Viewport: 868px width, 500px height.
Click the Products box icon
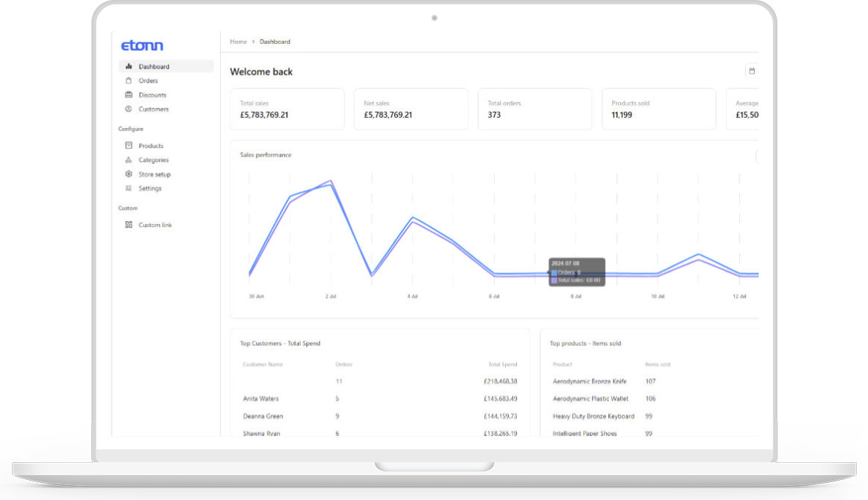pyautogui.click(x=129, y=146)
